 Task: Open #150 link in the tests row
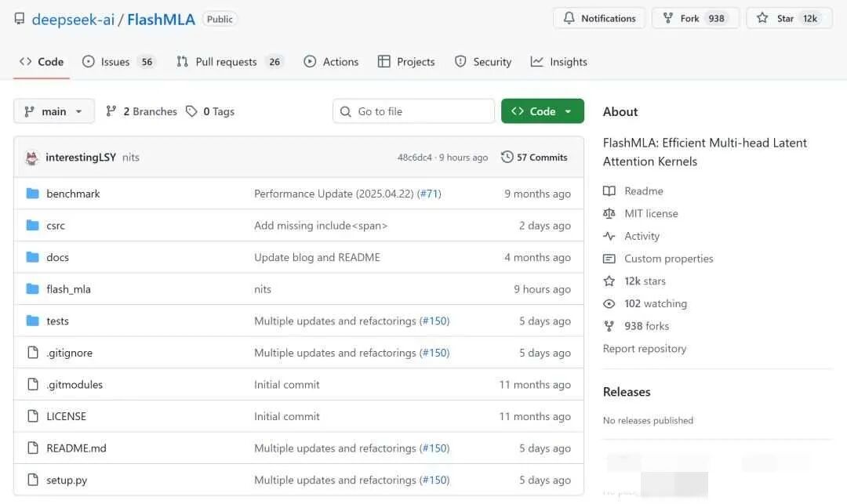[434, 321]
